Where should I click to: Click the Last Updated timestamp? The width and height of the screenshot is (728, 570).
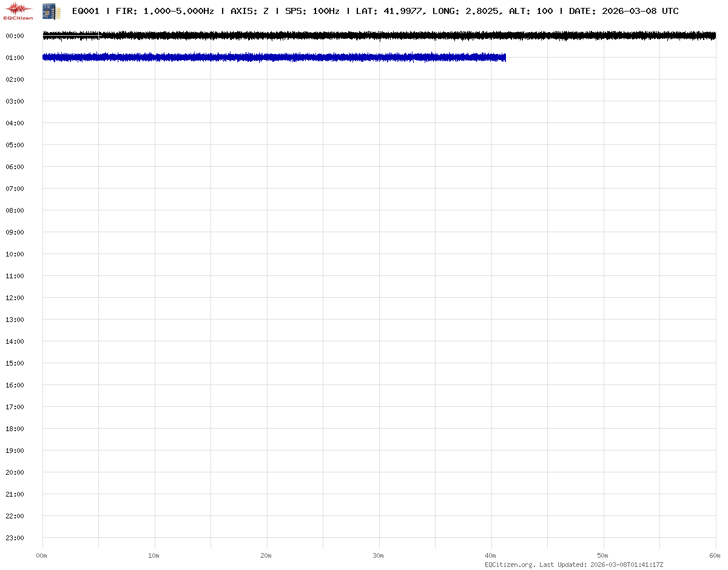pos(625,565)
